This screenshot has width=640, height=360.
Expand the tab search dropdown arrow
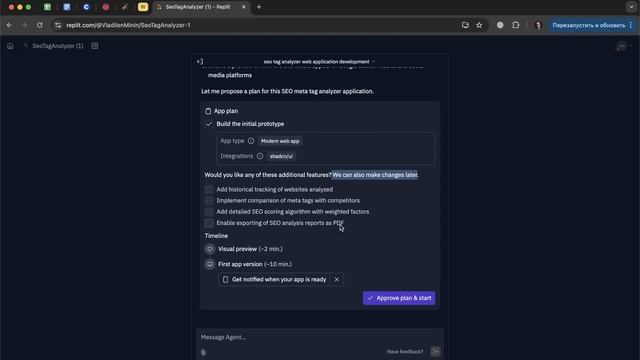click(x=631, y=7)
